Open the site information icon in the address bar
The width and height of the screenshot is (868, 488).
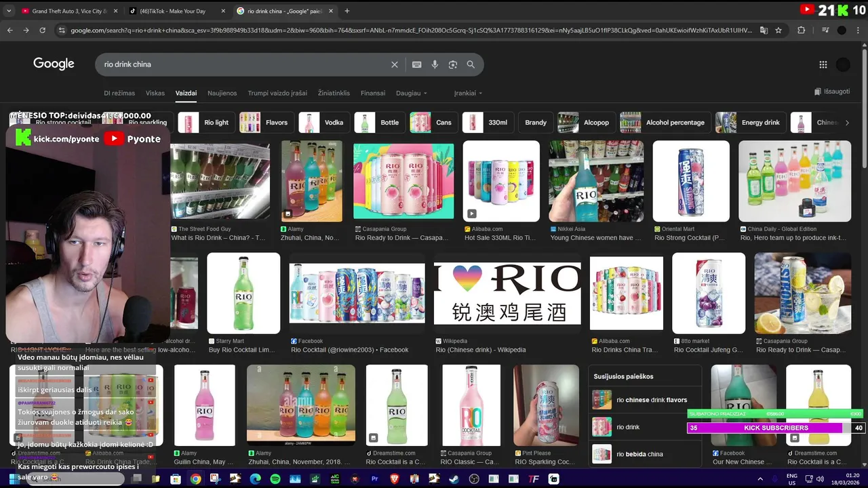62,30
